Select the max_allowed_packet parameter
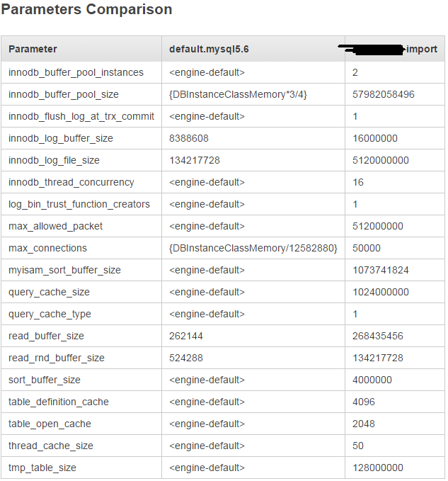448x481 pixels. (x=55, y=226)
